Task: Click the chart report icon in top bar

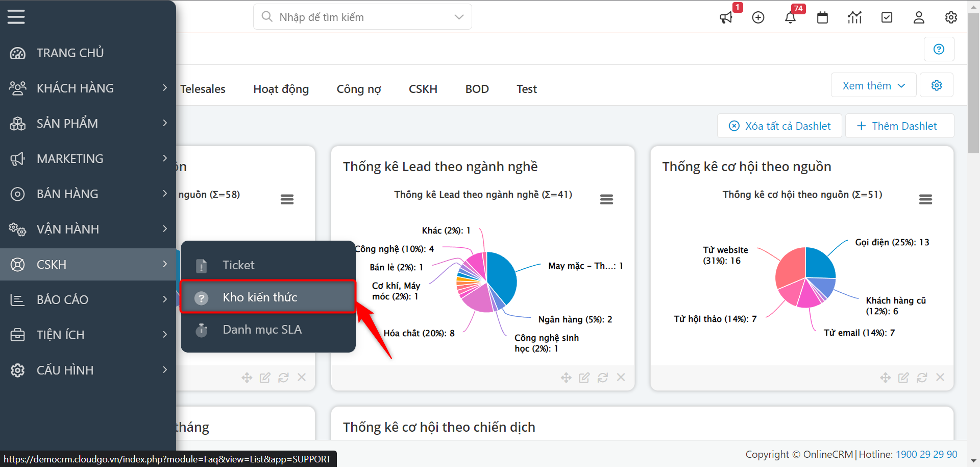Action: coord(854,18)
